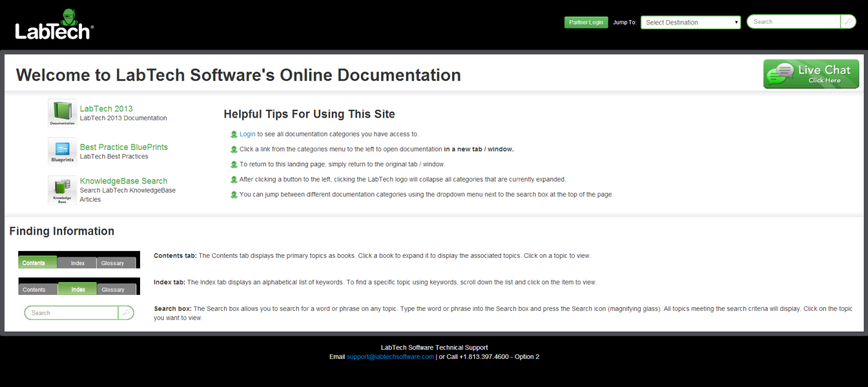868x387 pixels.
Task: Click the tip about clicking the LabTech logo
Action: 402,180
